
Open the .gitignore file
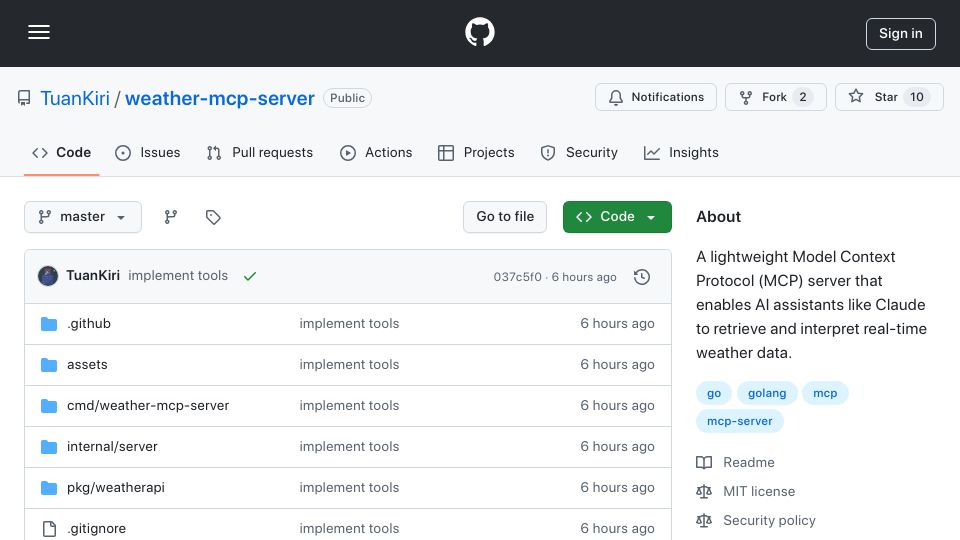point(96,528)
